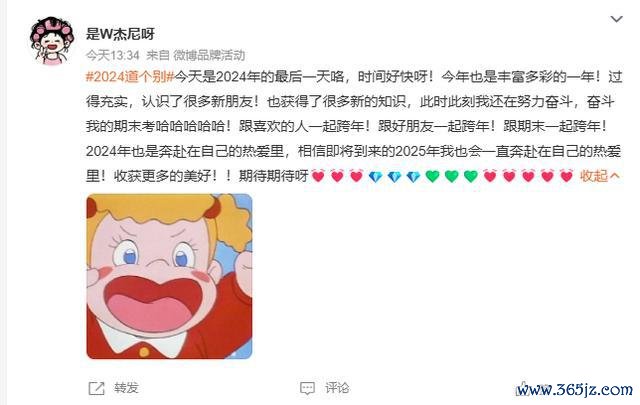Click the like thumbs-up icon at bottom right
640x405 pixels.
(522, 388)
